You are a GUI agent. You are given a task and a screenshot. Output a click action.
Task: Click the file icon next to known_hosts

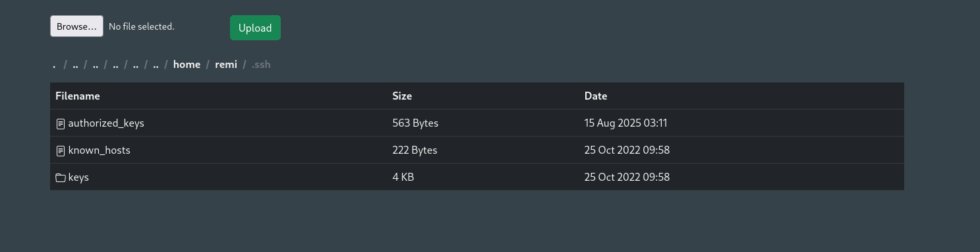(x=61, y=150)
